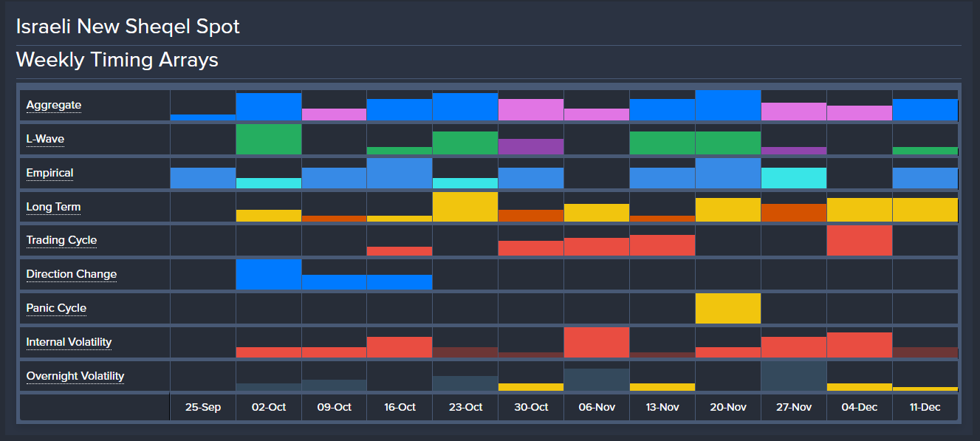The image size is (980, 441).
Task: Open the Trading Cycle label
Action: click(61, 240)
